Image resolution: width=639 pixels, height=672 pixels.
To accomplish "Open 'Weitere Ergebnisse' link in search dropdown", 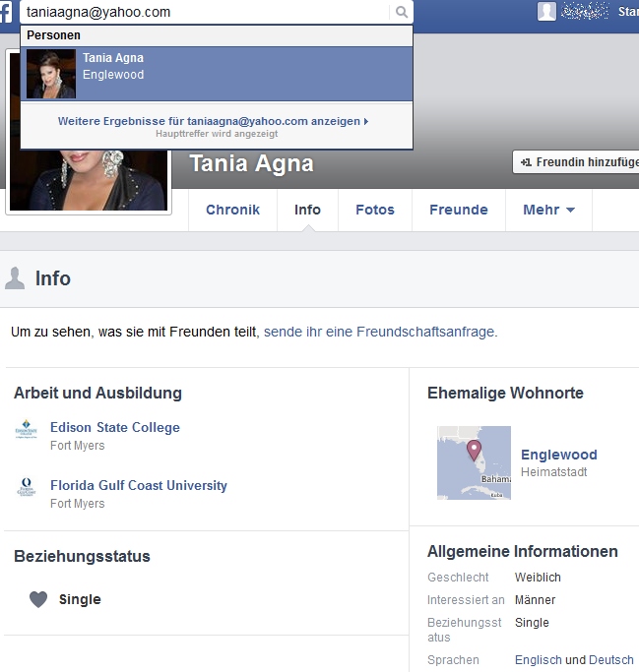I will [213, 121].
